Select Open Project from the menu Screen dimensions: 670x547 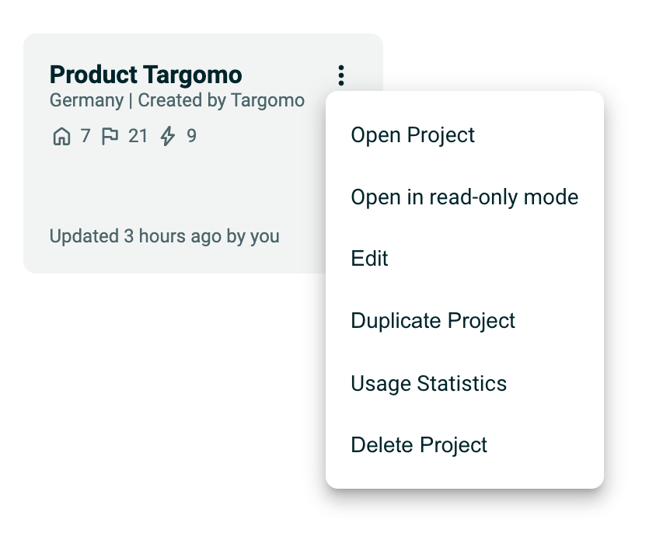click(412, 135)
